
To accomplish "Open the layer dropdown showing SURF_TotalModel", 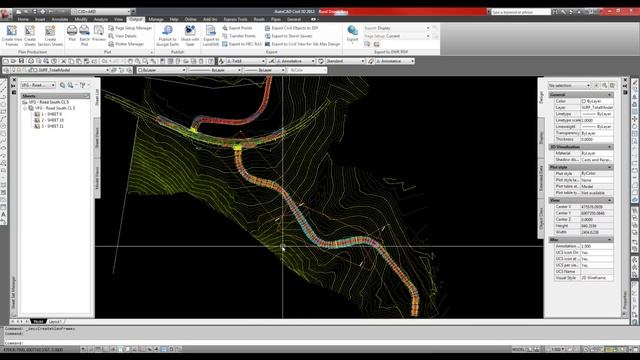I will pyautogui.click(x=70, y=70).
